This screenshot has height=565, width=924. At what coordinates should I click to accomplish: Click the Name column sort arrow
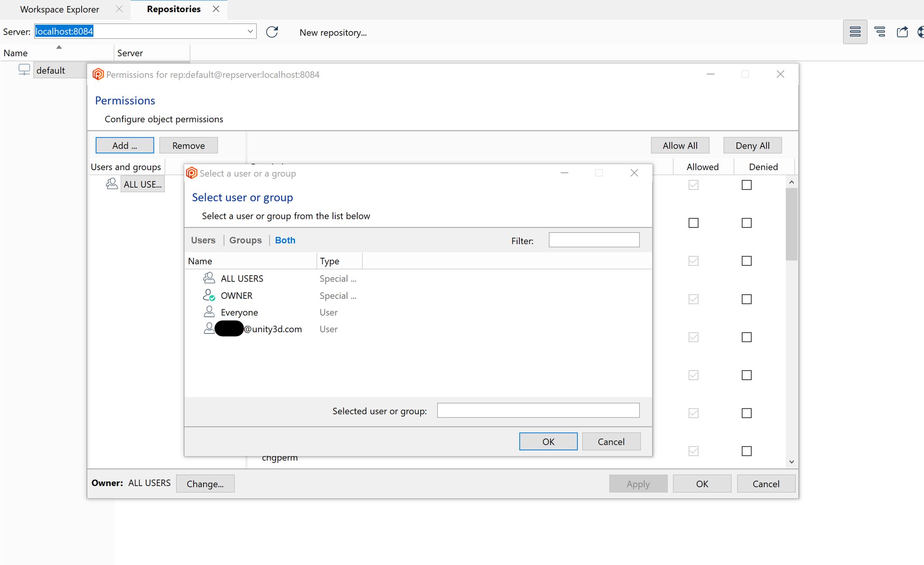point(59,46)
